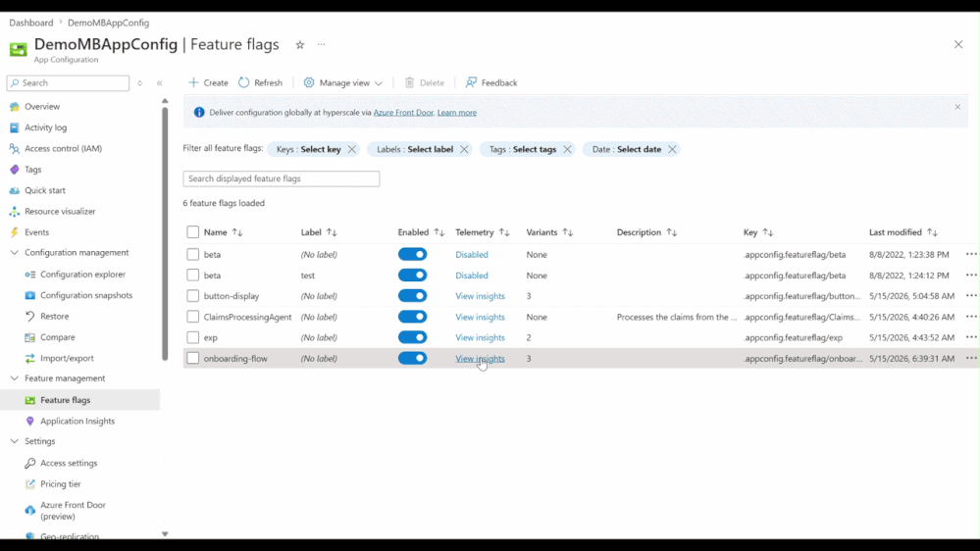980x551 pixels.
Task: Open Overview in the sidebar
Action: point(42,106)
